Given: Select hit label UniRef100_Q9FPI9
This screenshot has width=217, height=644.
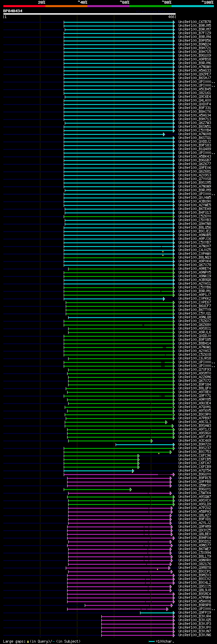Looking at the screenshot, I should [x=195, y=612].
